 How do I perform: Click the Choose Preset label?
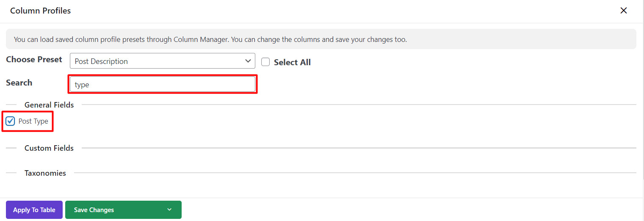pyautogui.click(x=34, y=60)
